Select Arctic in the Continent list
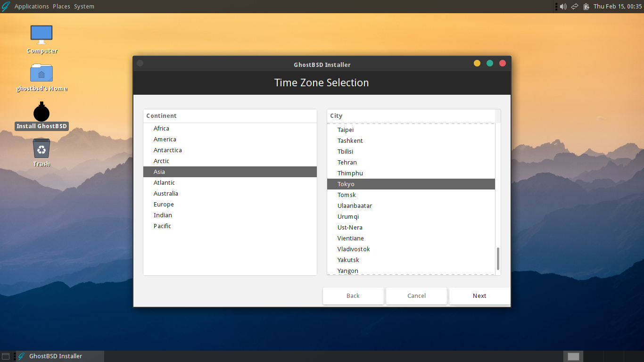This screenshot has width=644, height=362. (230, 161)
